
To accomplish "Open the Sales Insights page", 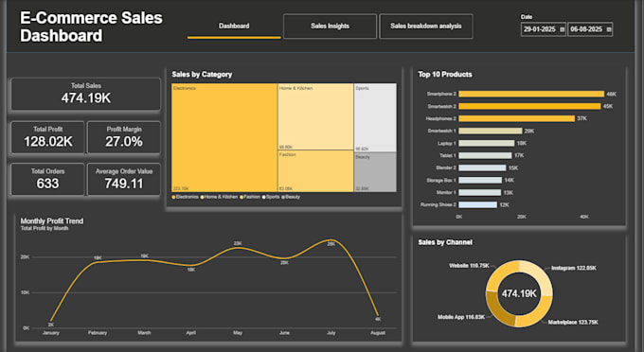I will pos(330,26).
